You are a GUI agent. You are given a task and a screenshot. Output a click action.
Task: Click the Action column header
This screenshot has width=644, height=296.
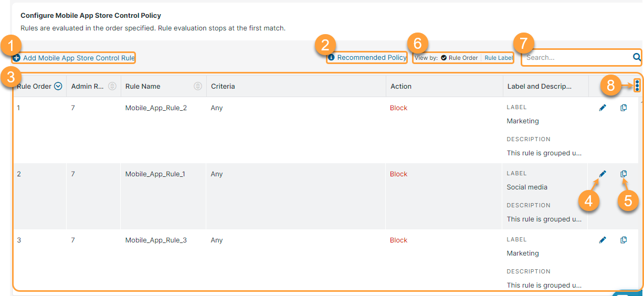coord(401,87)
